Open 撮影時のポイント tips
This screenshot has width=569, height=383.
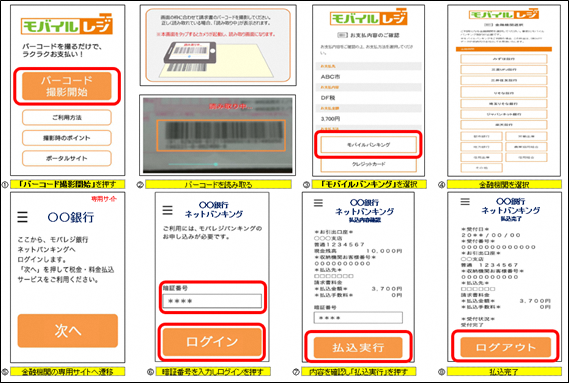[67, 138]
